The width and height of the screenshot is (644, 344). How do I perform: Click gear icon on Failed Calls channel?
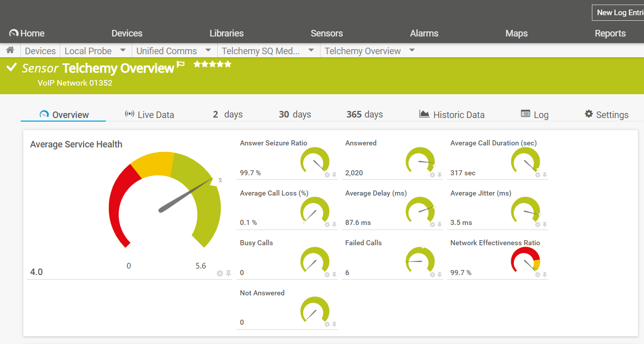coord(432,275)
